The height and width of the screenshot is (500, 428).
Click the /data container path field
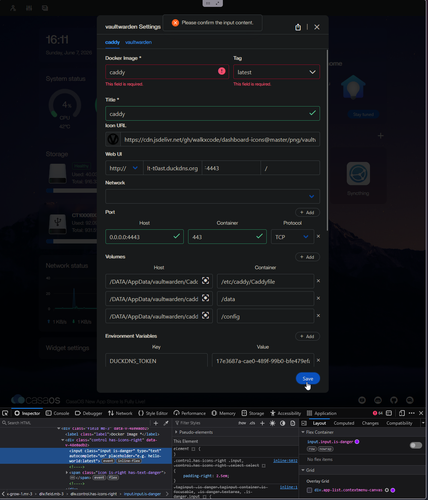pyautogui.click(x=265, y=299)
